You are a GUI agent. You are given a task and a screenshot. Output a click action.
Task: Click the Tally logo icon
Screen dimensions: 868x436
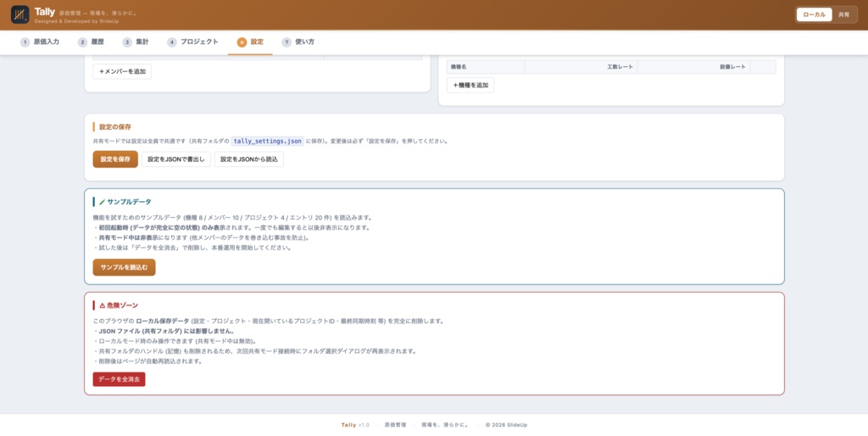tap(20, 14)
